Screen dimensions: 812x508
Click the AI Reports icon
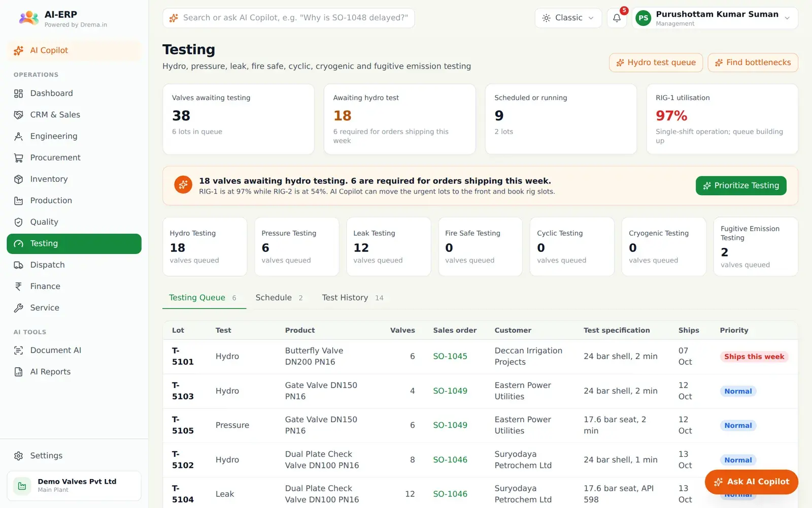click(x=19, y=372)
